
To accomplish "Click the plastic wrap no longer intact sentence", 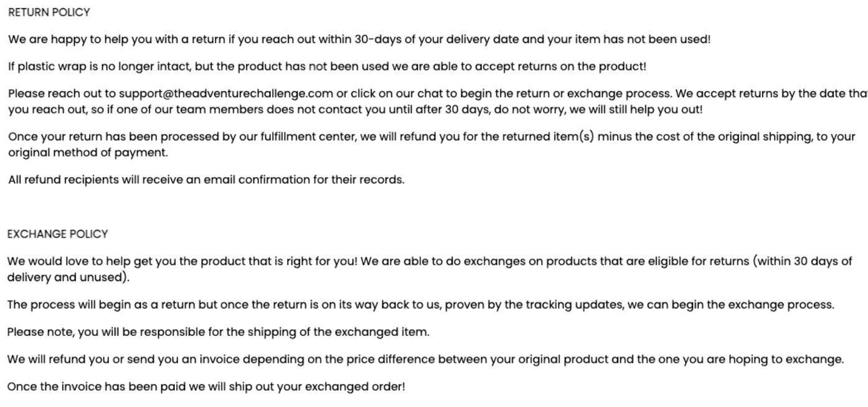I will [x=323, y=66].
